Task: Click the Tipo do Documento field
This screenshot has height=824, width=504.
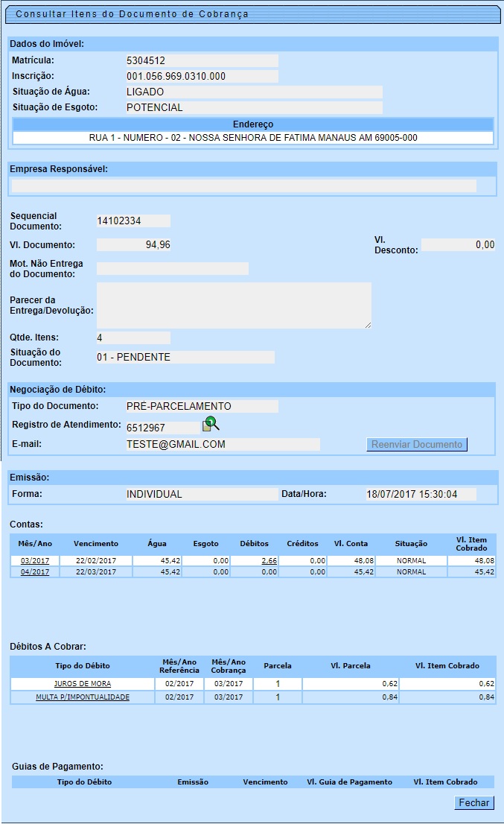Action: pyautogui.click(x=201, y=407)
